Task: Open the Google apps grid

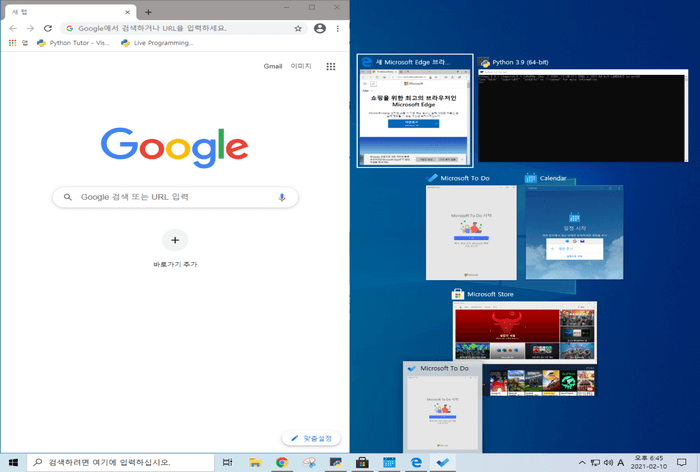Action: (x=331, y=67)
